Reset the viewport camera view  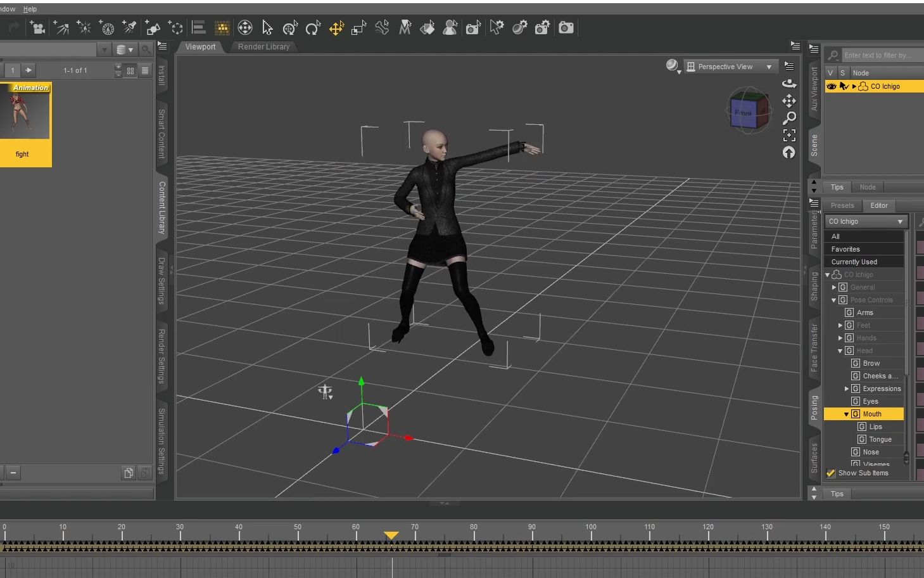789,152
